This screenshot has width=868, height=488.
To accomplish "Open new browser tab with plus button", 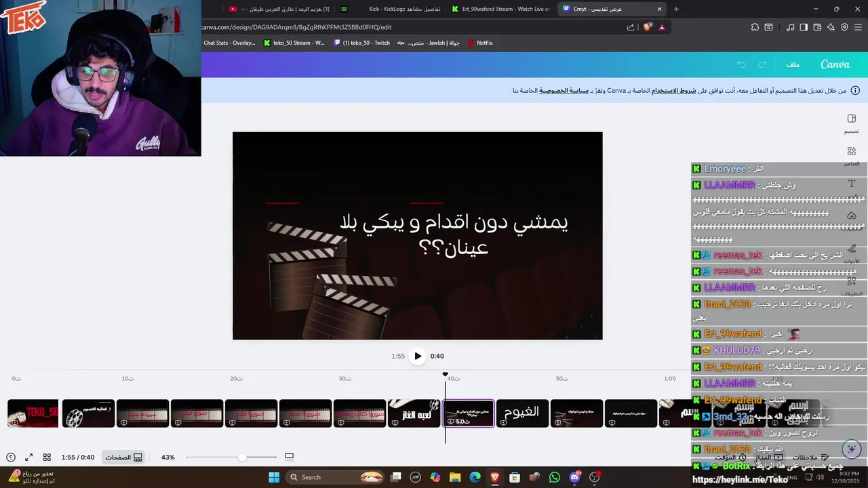I will [x=676, y=9].
